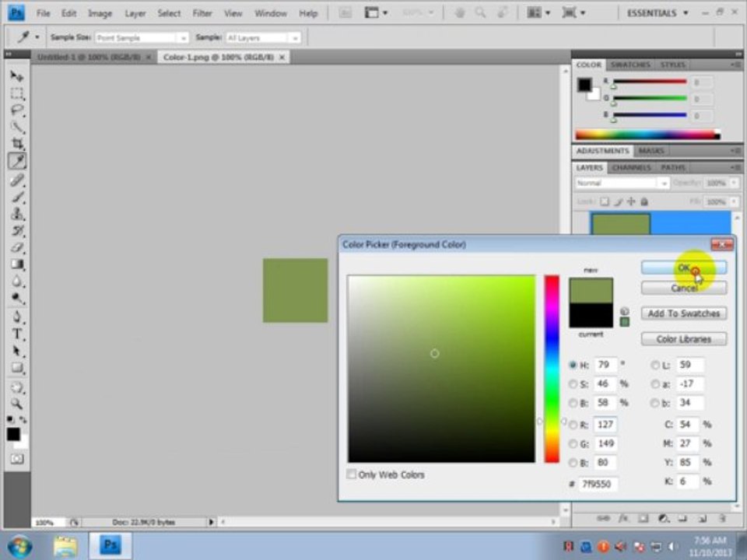Select the Pen tool

coord(16,317)
